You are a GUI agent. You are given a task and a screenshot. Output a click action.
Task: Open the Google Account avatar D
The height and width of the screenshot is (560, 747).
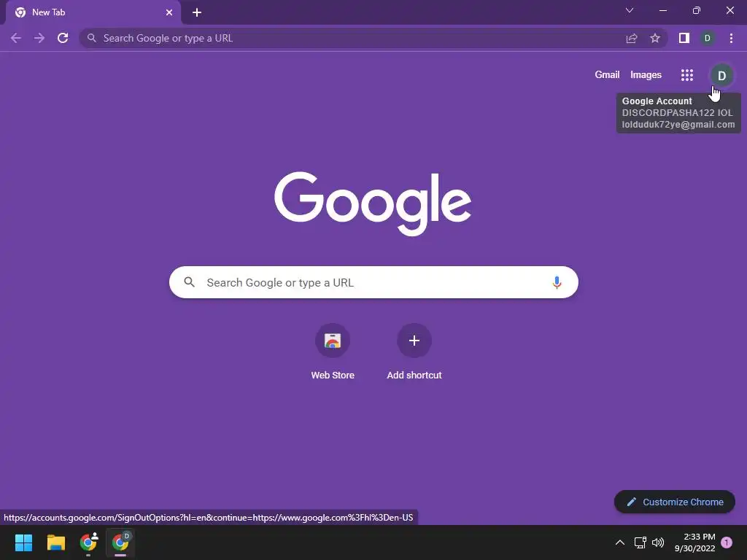[x=721, y=75]
